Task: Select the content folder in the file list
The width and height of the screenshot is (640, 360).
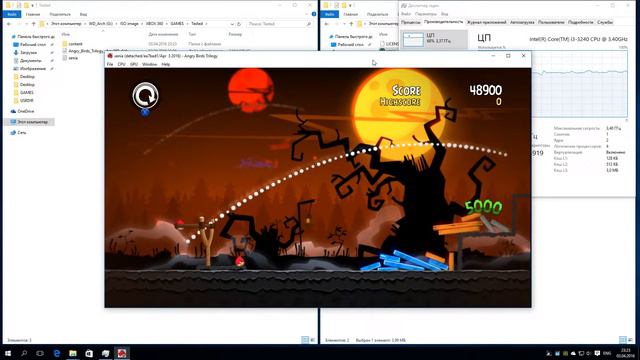Action: 76,44
